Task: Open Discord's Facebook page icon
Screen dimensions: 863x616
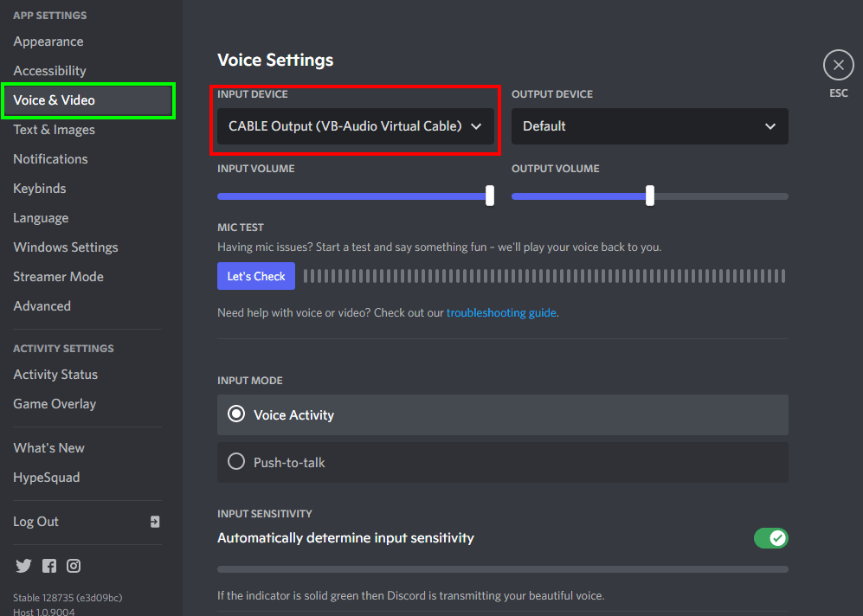Action: tap(49, 566)
